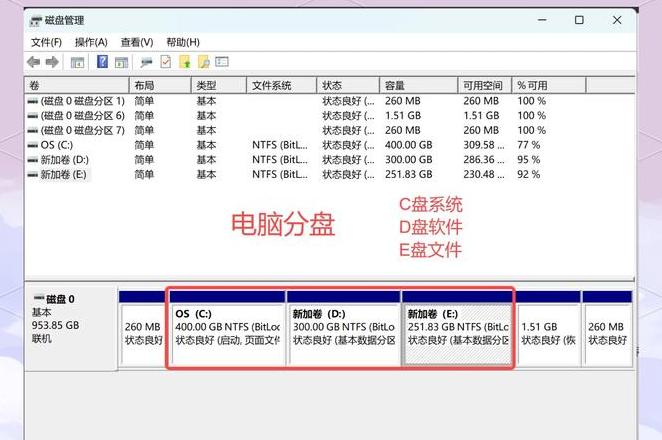Open the 操作(A) menu
Viewport: 662px width, 440px height.
click(x=91, y=42)
